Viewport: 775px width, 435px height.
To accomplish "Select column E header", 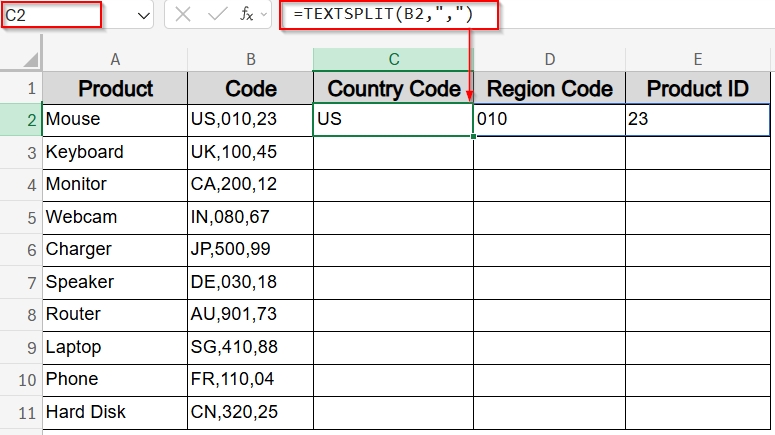I will pos(697,59).
